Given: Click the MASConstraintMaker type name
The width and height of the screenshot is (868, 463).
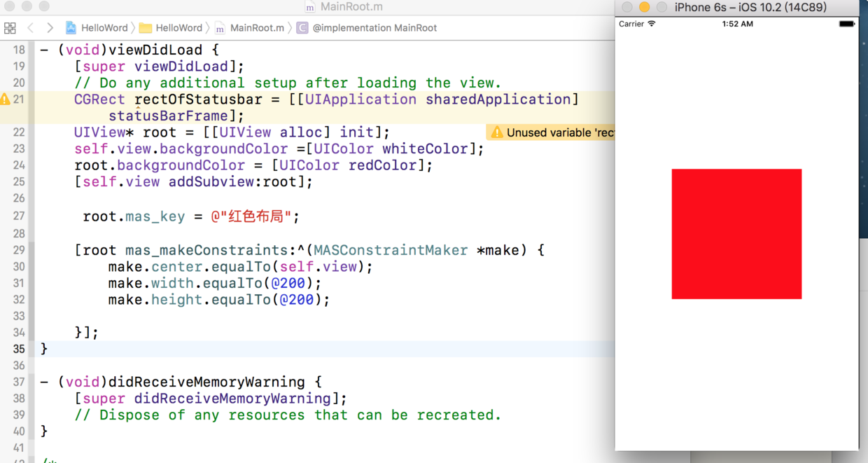Looking at the screenshot, I should 391,250.
